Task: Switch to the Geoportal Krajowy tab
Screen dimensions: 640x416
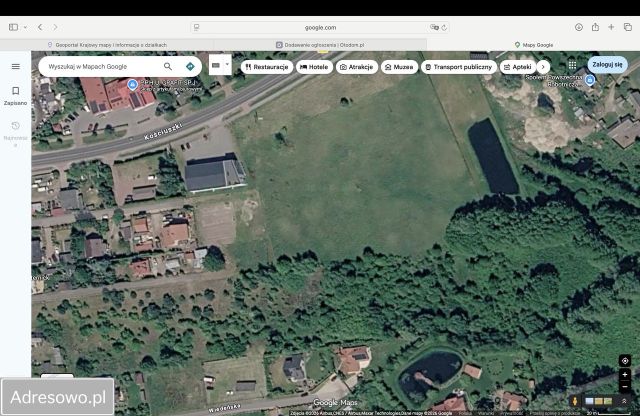Action: pyautogui.click(x=107, y=45)
